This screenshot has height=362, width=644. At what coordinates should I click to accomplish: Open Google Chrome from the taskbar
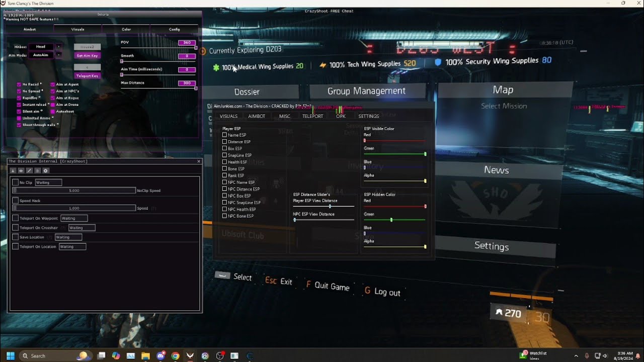click(x=175, y=355)
